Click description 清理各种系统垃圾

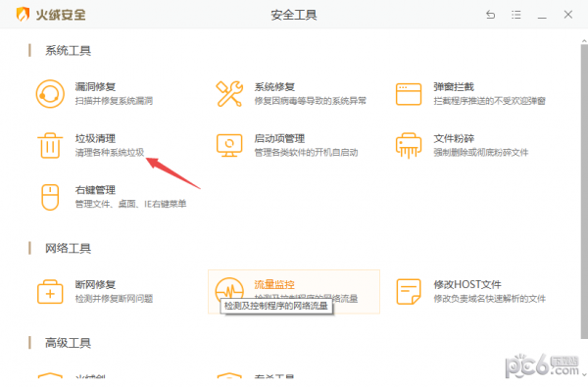110,153
